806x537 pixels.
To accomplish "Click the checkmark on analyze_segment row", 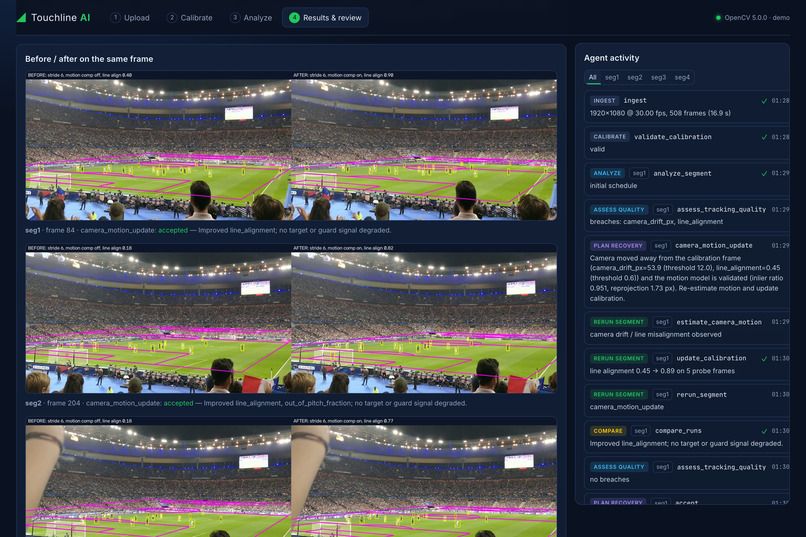I will pos(764,173).
